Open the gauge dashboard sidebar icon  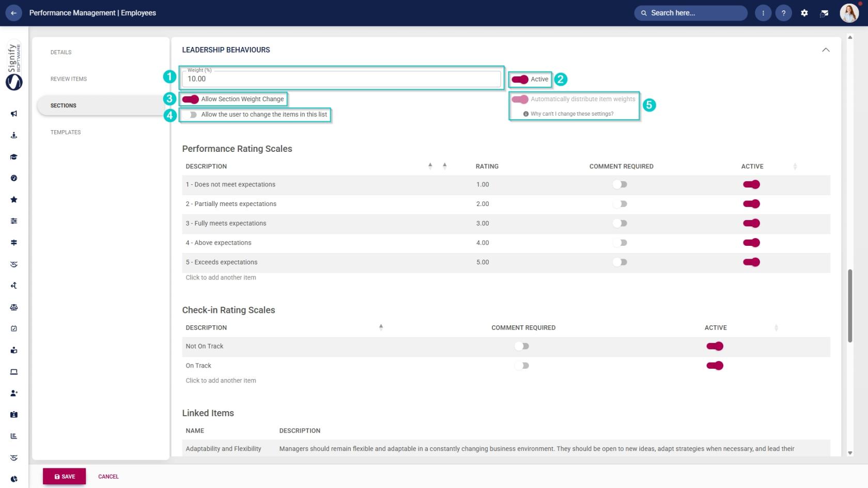tap(14, 178)
